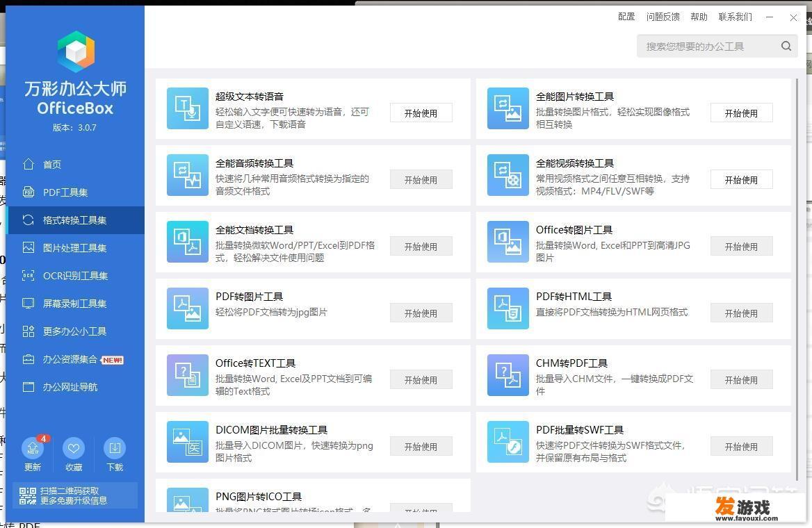Click 开始使用 for DICOM图片批量转换工具
Screen dimensions: 812x528
pyautogui.click(x=421, y=447)
